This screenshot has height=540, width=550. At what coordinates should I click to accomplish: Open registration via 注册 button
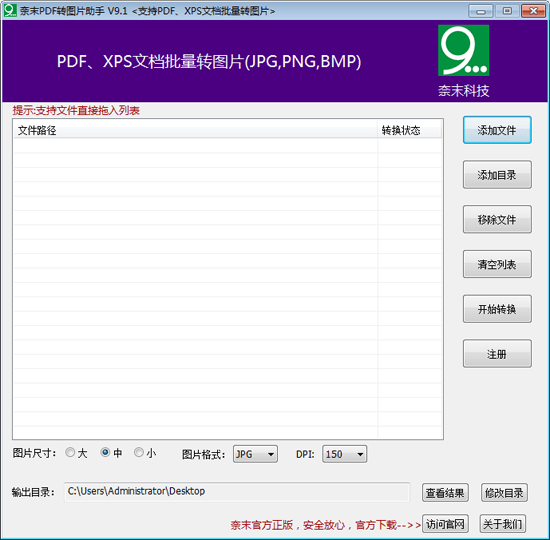pyautogui.click(x=497, y=354)
